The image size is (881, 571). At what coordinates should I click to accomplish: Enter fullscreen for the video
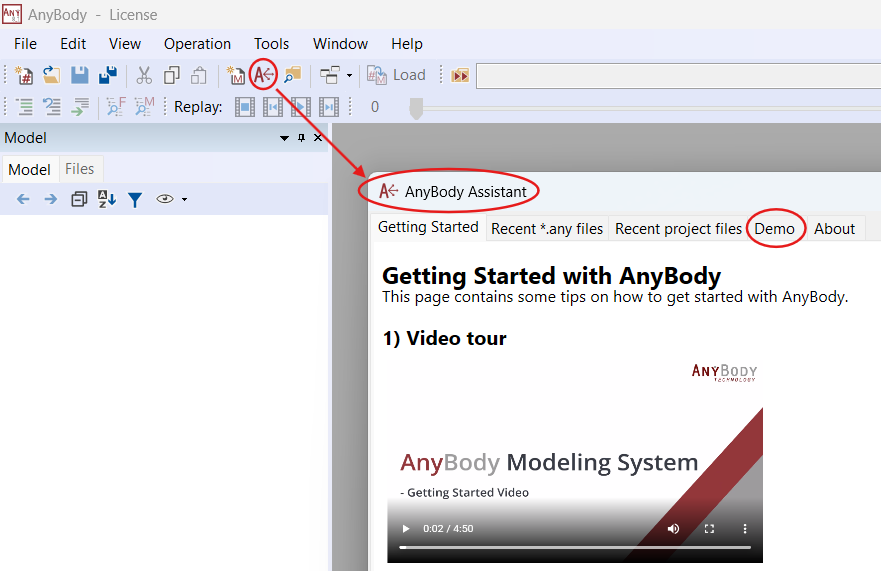point(709,528)
